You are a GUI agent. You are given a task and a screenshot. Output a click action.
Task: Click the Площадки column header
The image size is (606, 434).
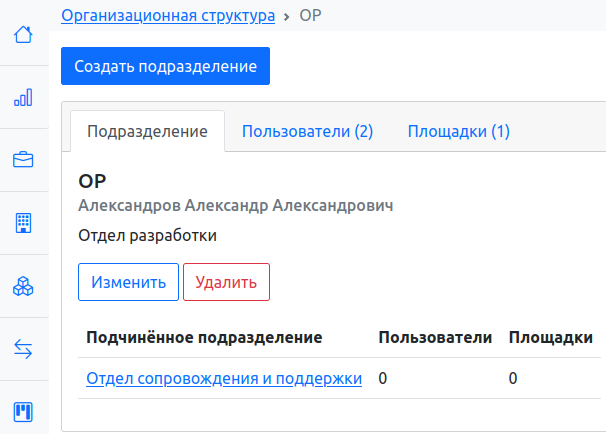pos(550,337)
